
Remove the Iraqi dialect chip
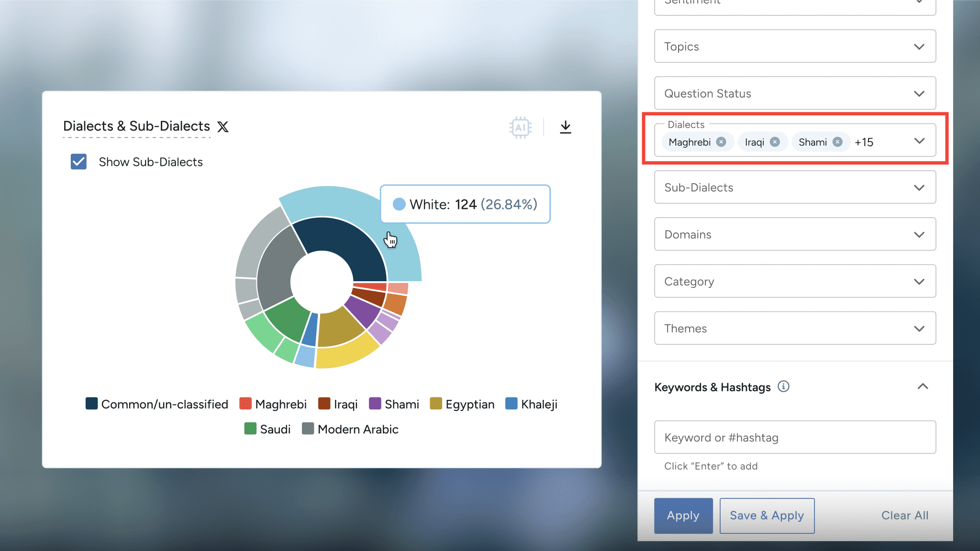tap(775, 142)
